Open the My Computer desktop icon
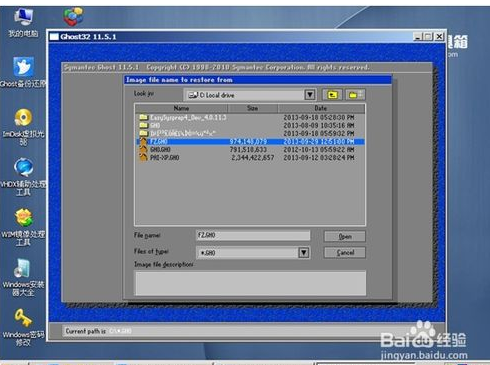This screenshot has height=365, width=490. pos(23,22)
